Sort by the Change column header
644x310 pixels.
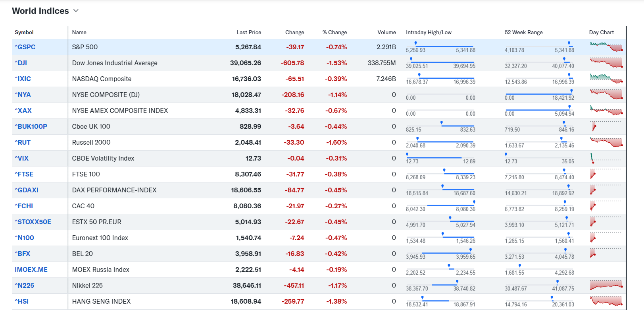(295, 32)
